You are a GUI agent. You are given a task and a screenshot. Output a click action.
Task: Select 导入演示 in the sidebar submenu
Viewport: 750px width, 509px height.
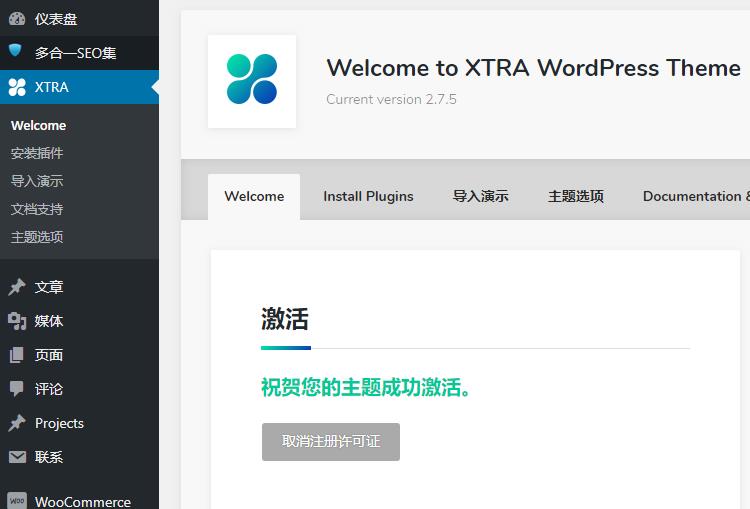37,181
